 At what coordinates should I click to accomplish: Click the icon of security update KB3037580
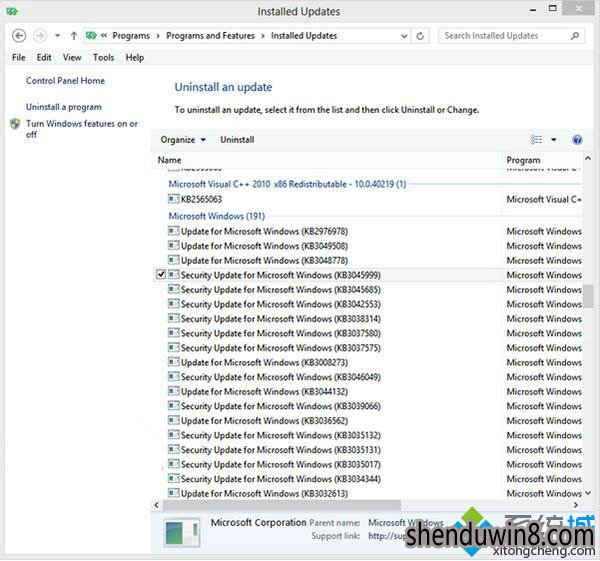click(x=174, y=333)
